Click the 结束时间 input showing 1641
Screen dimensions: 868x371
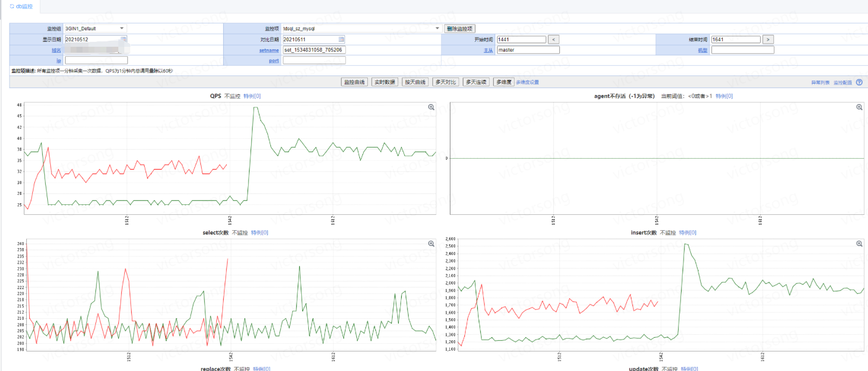click(736, 39)
